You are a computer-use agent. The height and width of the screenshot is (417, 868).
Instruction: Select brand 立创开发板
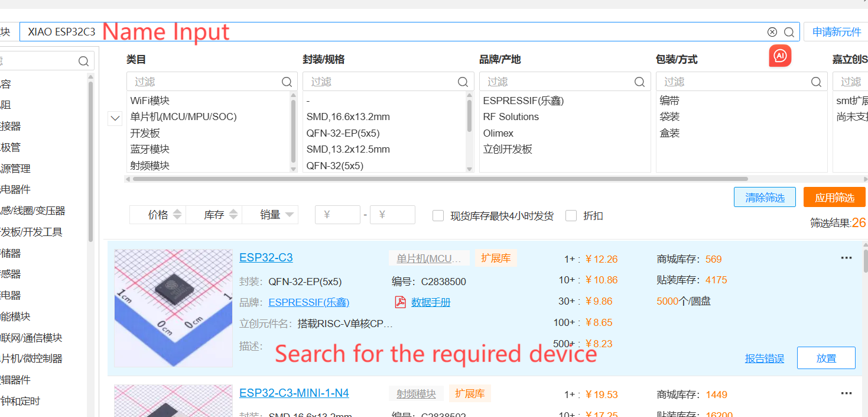[508, 149]
